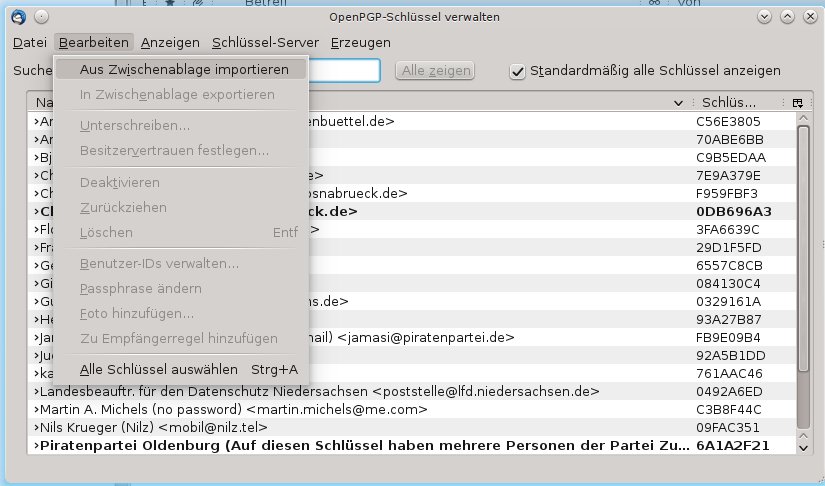Select 'Alle Schlüssel auswählen' menu entry
This screenshot has height=486, width=825.
188,369
